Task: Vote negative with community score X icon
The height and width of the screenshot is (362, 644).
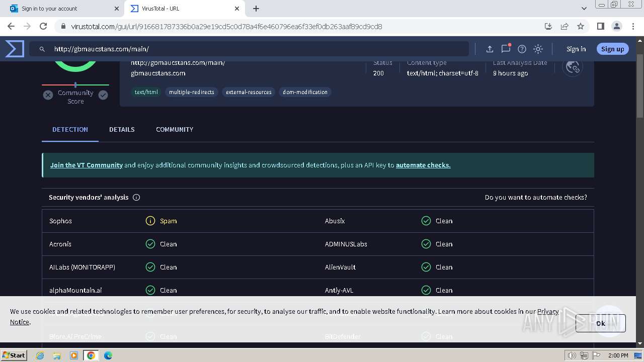Action: (48, 95)
